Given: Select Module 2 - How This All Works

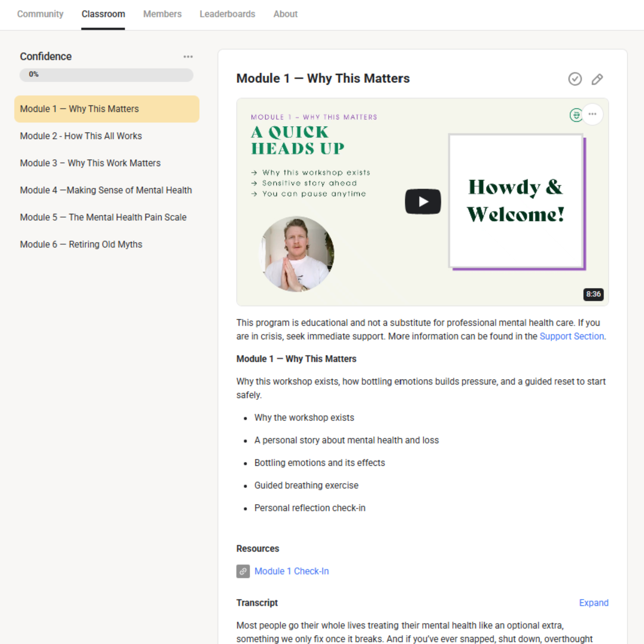Looking at the screenshot, I should (x=81, y=136).
